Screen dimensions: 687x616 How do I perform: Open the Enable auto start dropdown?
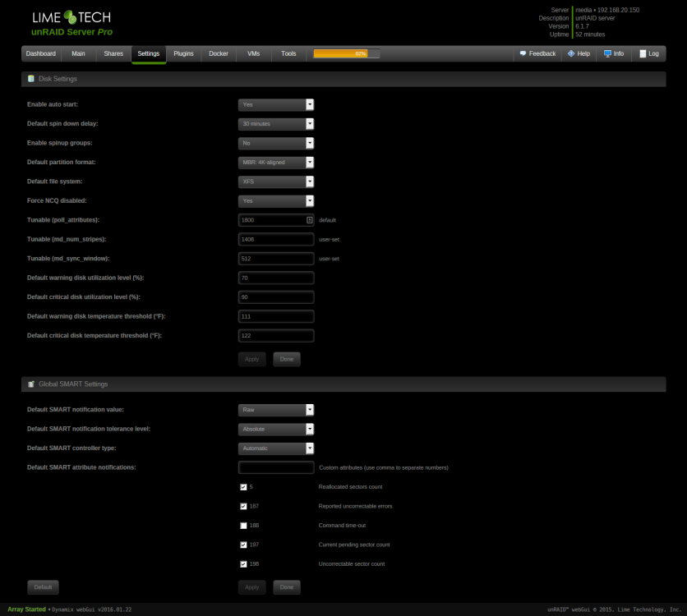276,104
